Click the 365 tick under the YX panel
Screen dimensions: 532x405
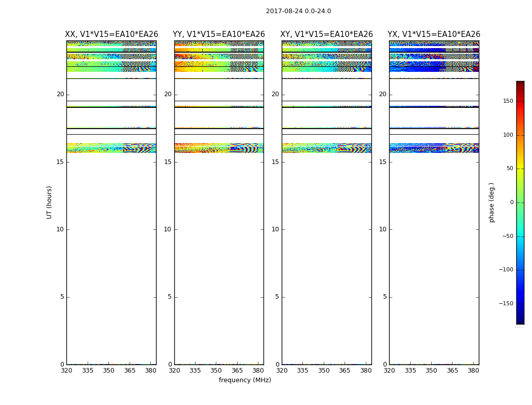coord(452,370)
